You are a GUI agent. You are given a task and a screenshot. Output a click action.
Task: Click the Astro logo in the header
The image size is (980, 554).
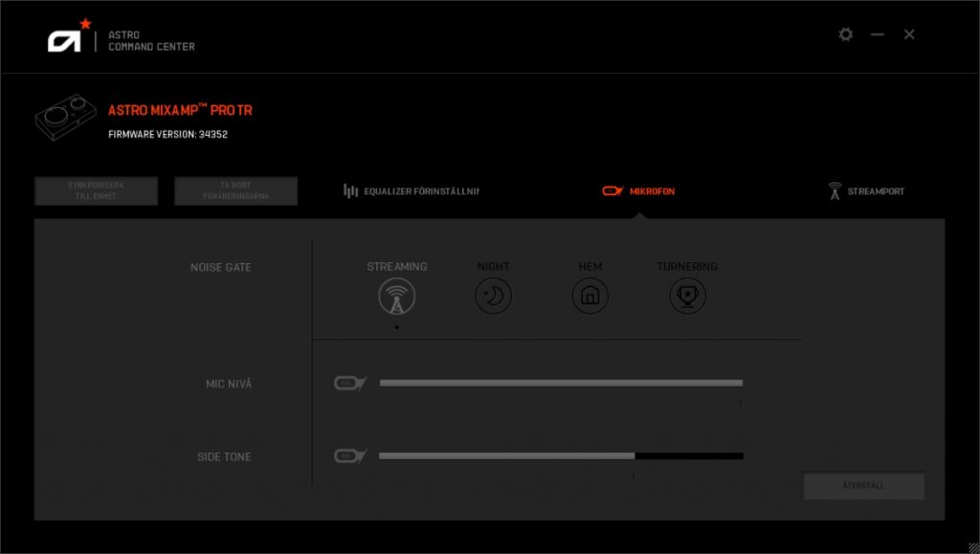click(x=69, y=35)
